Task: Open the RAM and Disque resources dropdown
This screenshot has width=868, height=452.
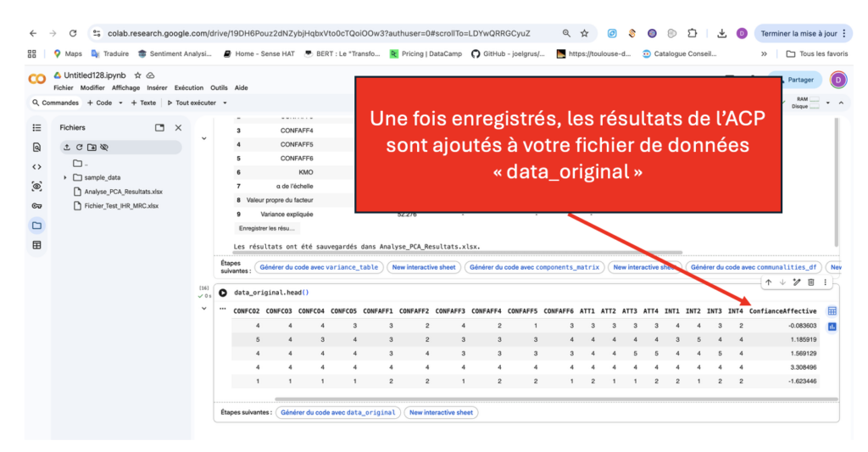Action: 828,103
